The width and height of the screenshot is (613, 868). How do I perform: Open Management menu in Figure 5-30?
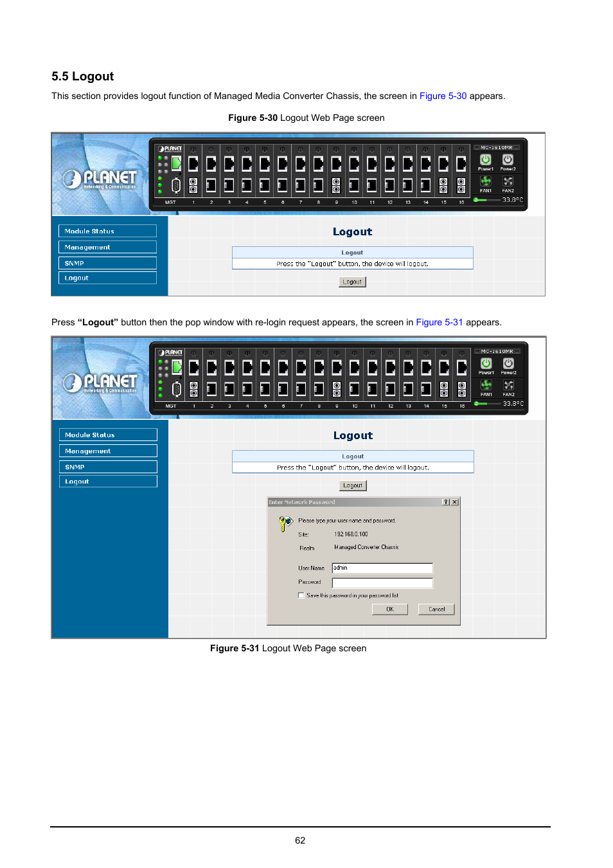107,247
